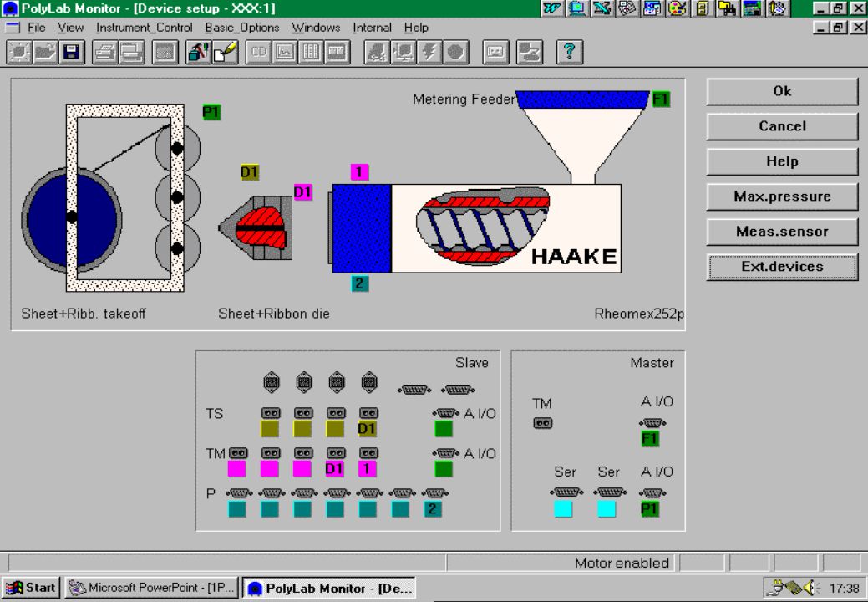The height and width of the screenshot is (602, 868).
Task: Click the HAAKE extruder screw graphic
Action: (x=483, y=227)
